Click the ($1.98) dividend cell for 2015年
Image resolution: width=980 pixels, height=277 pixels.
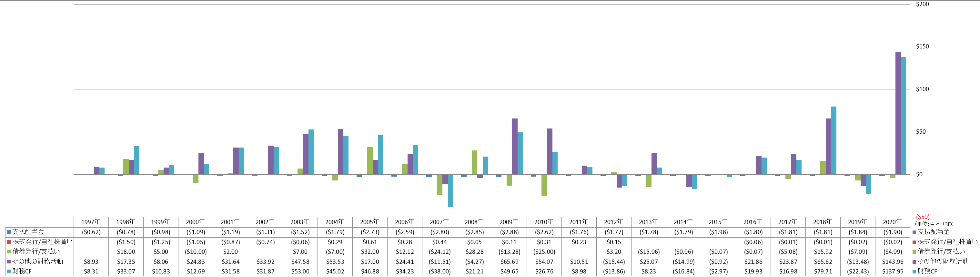(x=718, y=232)
